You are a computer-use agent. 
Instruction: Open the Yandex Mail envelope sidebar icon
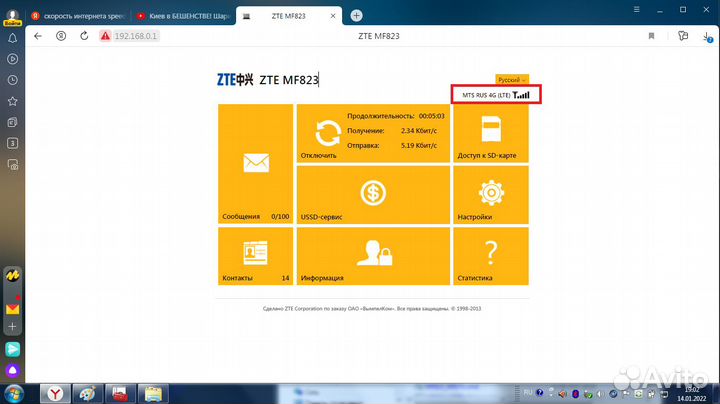(x=12, y=309)
